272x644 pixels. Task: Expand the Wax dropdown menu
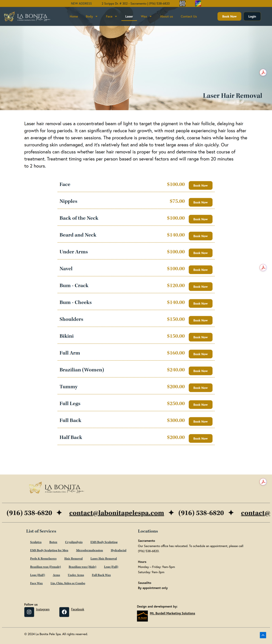[x=146, y=17]
